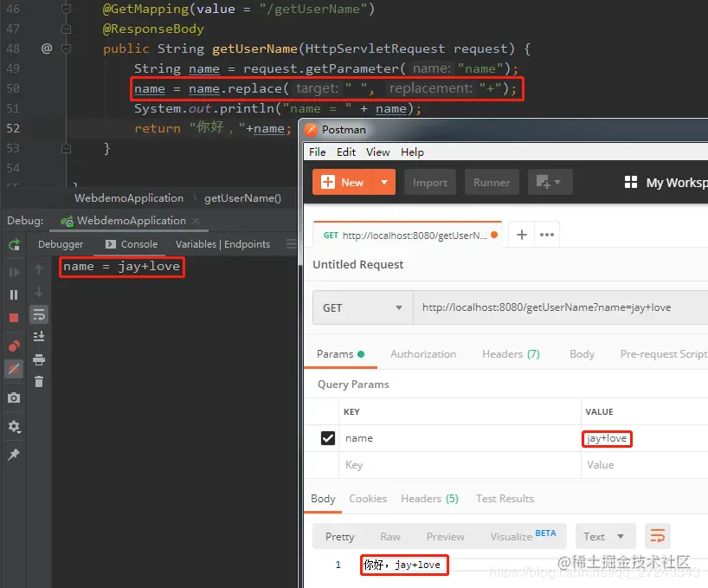Open the Postman Help menu
Screen dimensions: 708x588
[412, 152]
